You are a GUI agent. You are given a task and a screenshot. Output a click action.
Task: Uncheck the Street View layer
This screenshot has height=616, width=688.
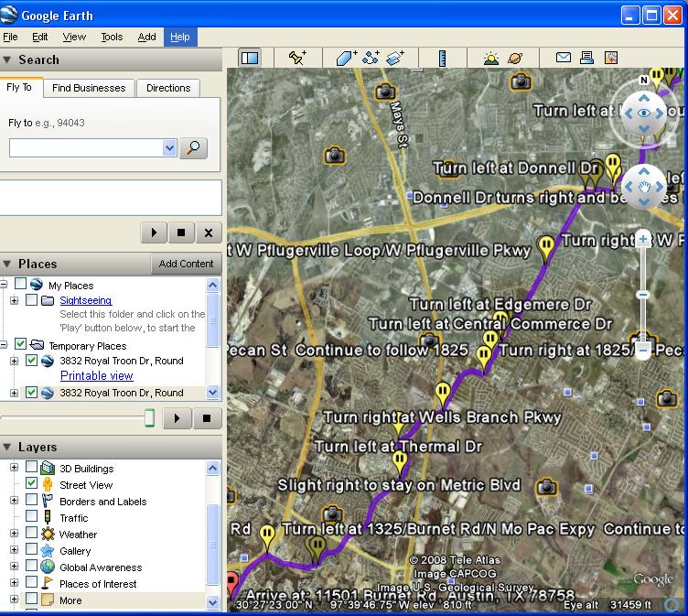[x=32, y=484]
